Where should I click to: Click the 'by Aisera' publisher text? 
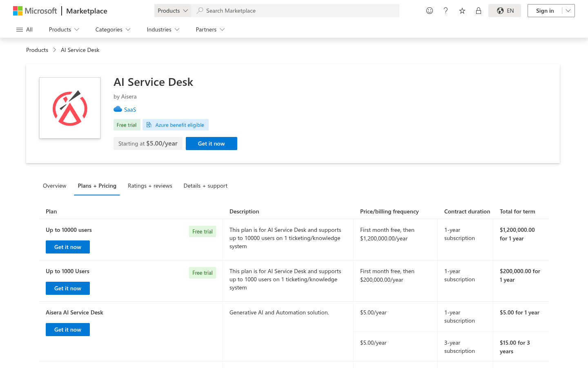click(x=125, y=96)
